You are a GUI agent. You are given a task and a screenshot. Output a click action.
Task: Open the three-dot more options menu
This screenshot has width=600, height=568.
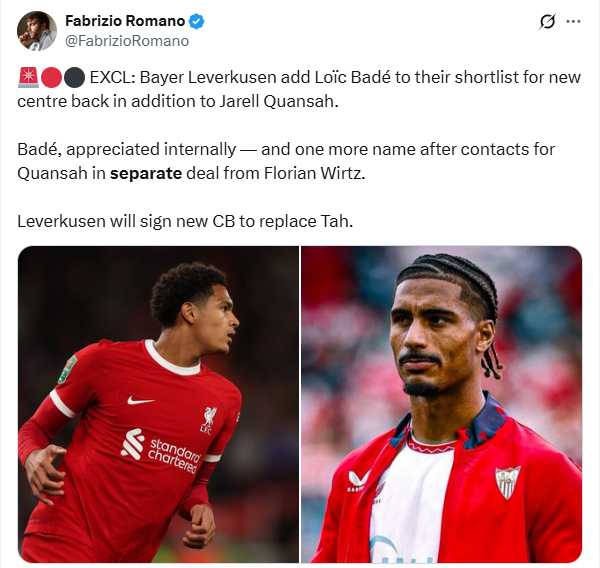click(x=573, y=22)
